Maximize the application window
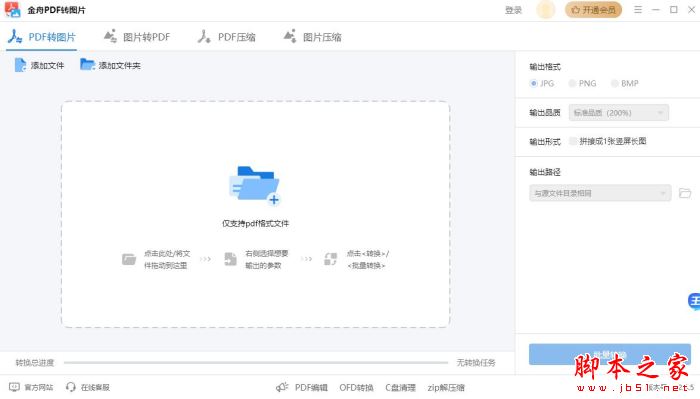This screenshot has height=399, width=700. 674,9
